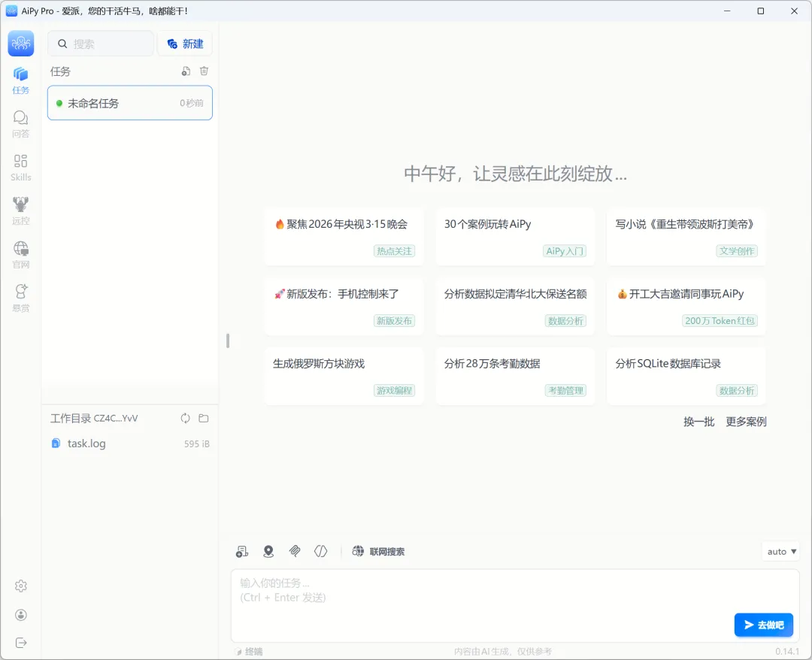
Task: Click the version number 0.14.1
Action: [787, 652]
